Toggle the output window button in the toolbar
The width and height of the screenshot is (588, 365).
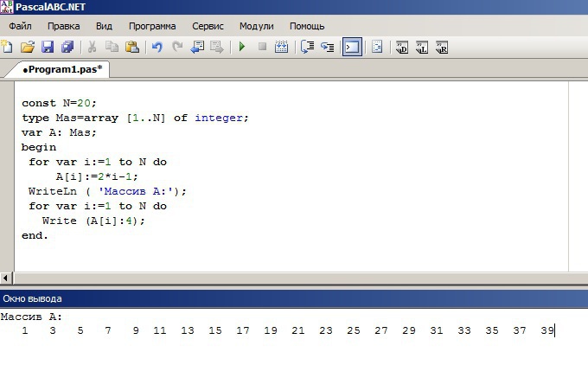pyautogui.click(x=352, y=48)
